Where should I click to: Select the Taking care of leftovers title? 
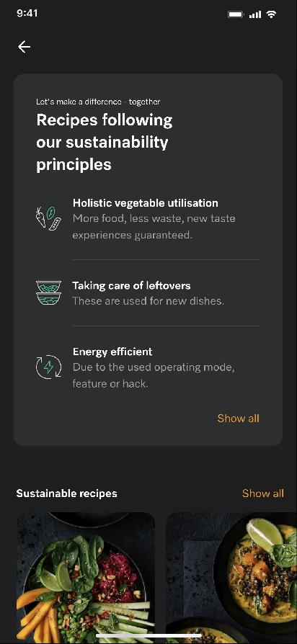tap(131, 285)
